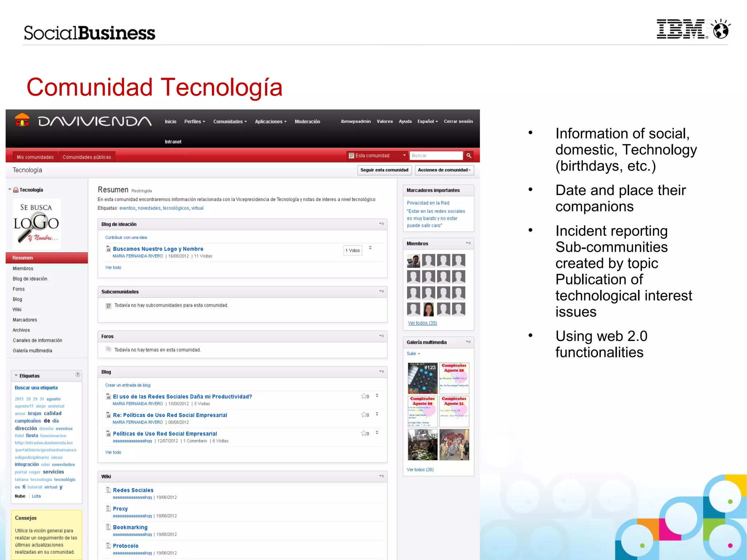
Task: Open the Ayuda help link
Action: pyautogui.click(x=405, y=121)
